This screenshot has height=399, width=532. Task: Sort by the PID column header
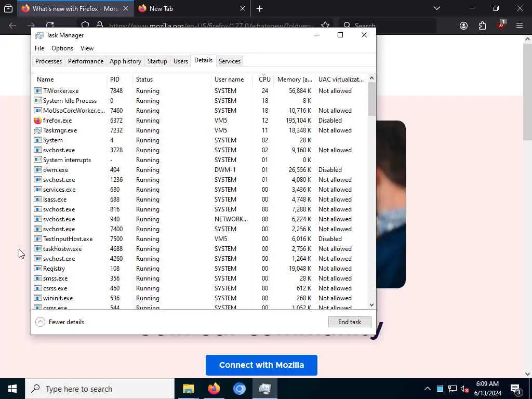tap(119, 79)
